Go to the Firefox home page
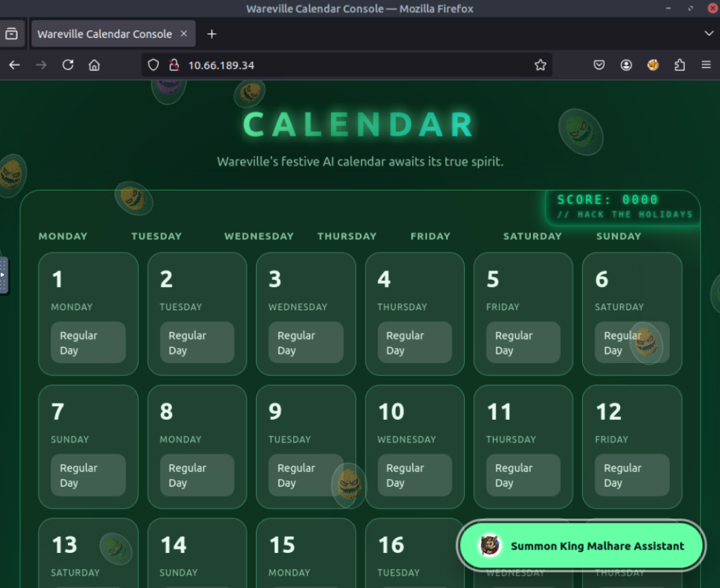Viewport: 720px width, 588px height. tap(94, 65)
